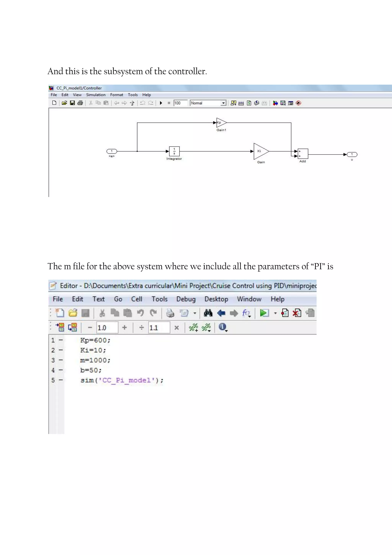Click the Evaluate cell and advance icon
Viewport: 392px width, 555px height.
coord(72,327)
